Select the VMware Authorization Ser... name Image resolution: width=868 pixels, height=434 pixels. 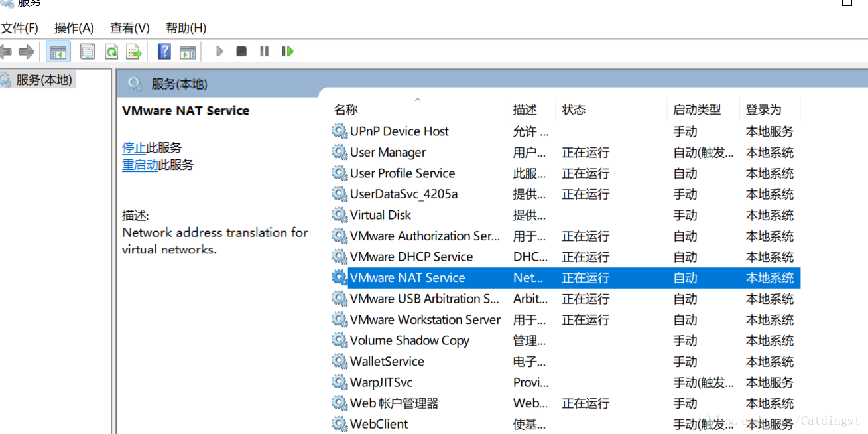(425, 236)
